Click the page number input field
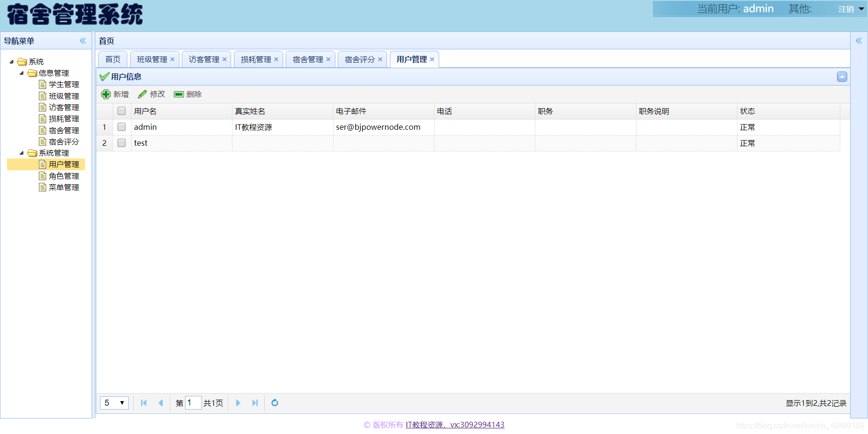This screenshot has height=434, width=868. 194,403
